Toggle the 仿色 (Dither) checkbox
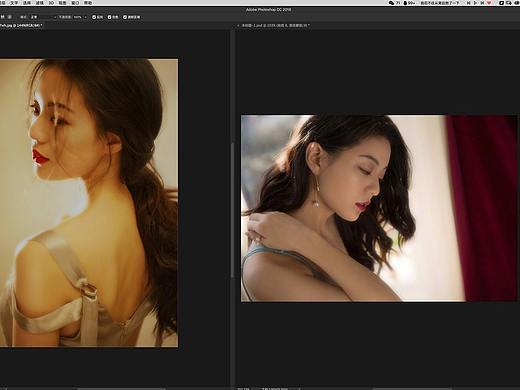Image resolution: width=520 pixels, height=390 pixels. click(x=109, y=17)
